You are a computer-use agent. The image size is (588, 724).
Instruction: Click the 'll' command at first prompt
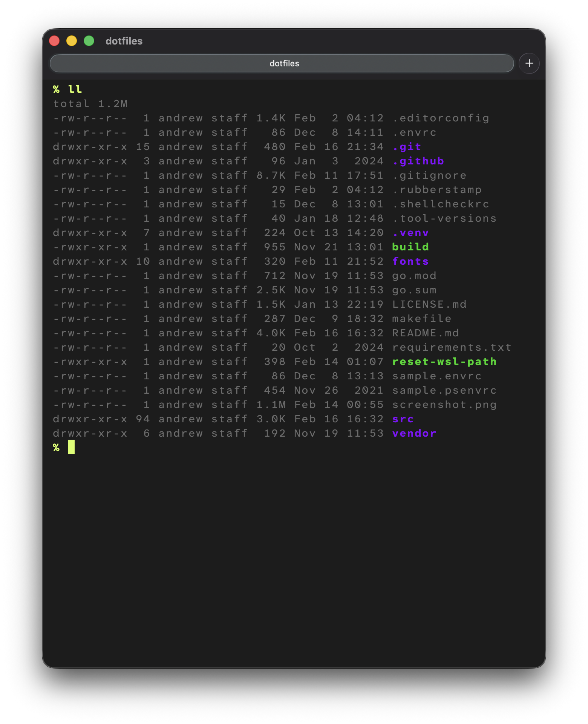pyautogui.click(x=75, y=89)
